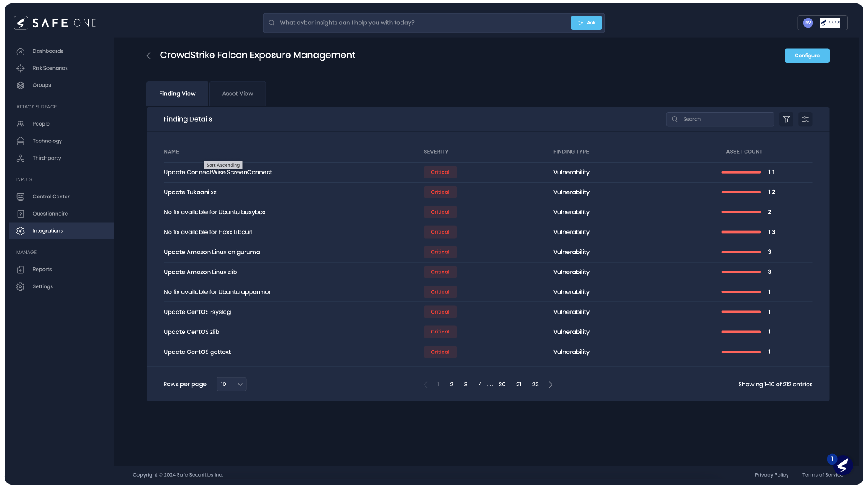The image size is (868, 488).
Task: Open the Technology attack surface icon
Action: [20, 141]
